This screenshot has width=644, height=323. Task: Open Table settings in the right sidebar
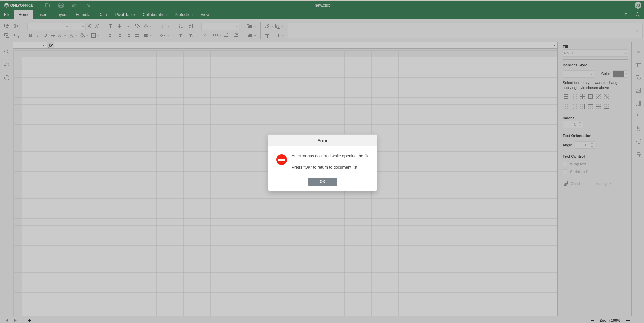[638, 65]
